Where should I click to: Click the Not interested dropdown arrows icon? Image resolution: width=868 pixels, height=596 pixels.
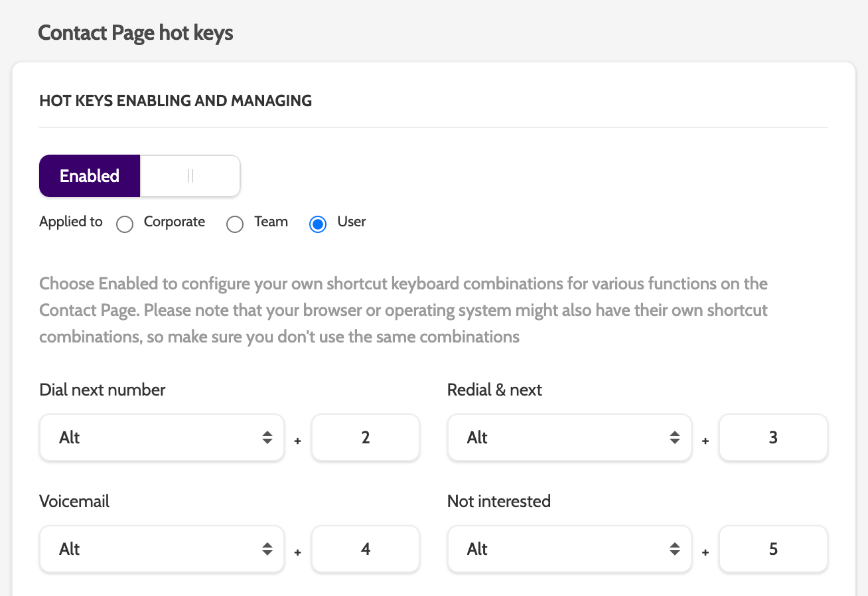(675, 550)
